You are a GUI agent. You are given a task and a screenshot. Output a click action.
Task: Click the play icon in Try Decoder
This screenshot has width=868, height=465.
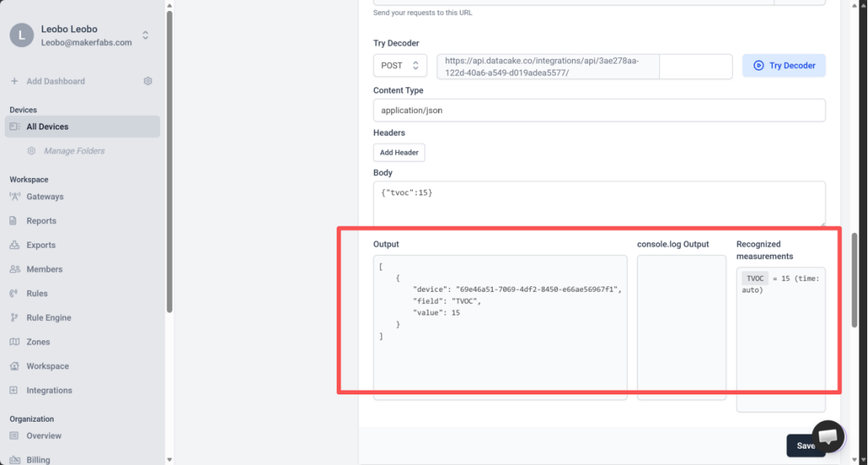[x=758, y=66]
